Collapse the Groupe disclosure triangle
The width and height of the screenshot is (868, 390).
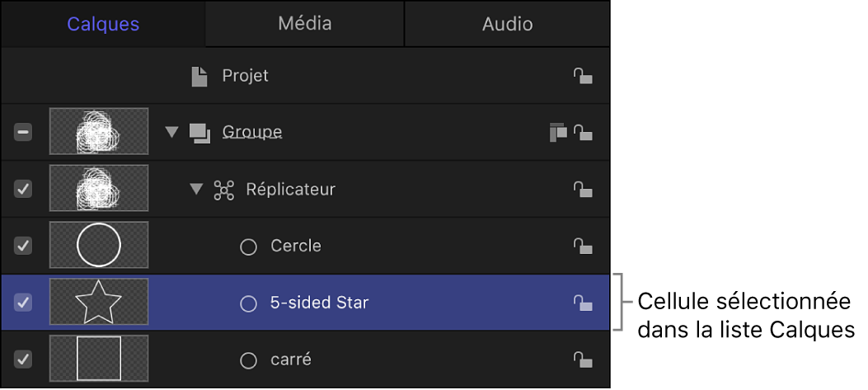171,132
